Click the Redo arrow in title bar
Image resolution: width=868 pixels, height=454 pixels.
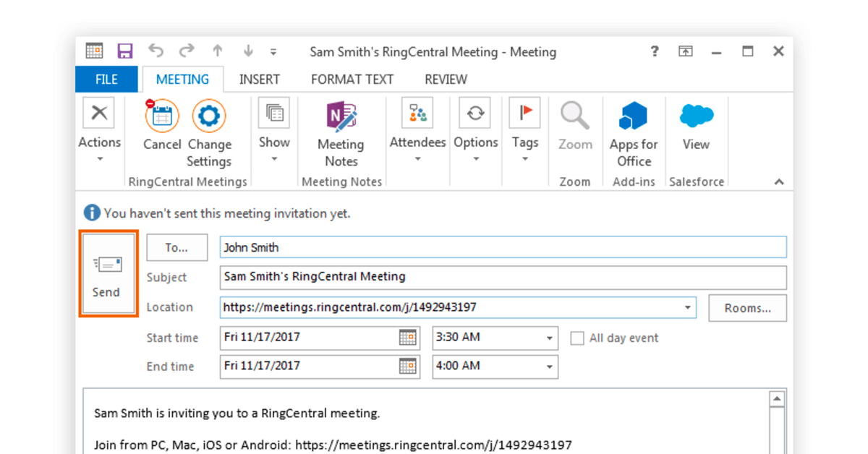(x=187, y=51)
